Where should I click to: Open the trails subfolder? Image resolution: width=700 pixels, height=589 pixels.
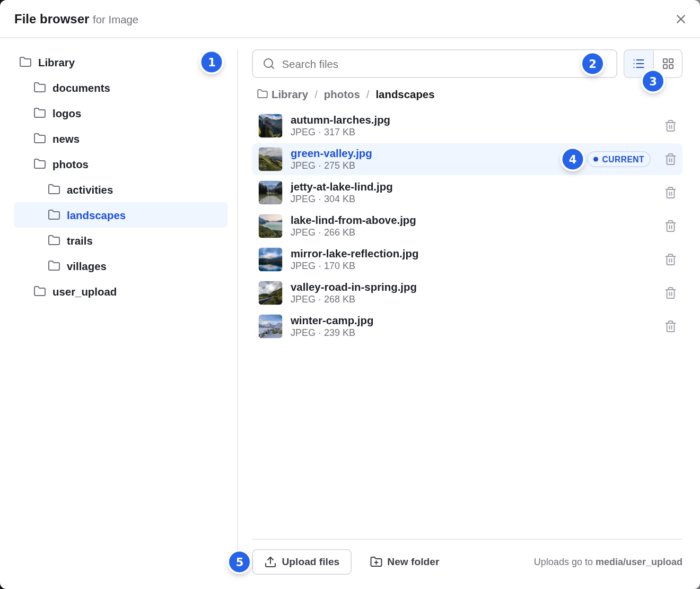(121, 241)
